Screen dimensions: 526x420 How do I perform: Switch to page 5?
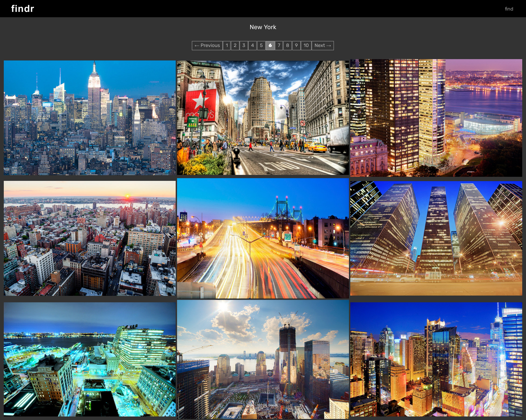(x=261, y=45)
